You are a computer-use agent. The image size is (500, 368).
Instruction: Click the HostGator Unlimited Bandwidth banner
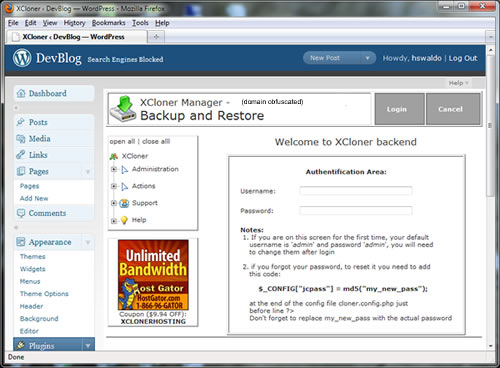[153, 275]
